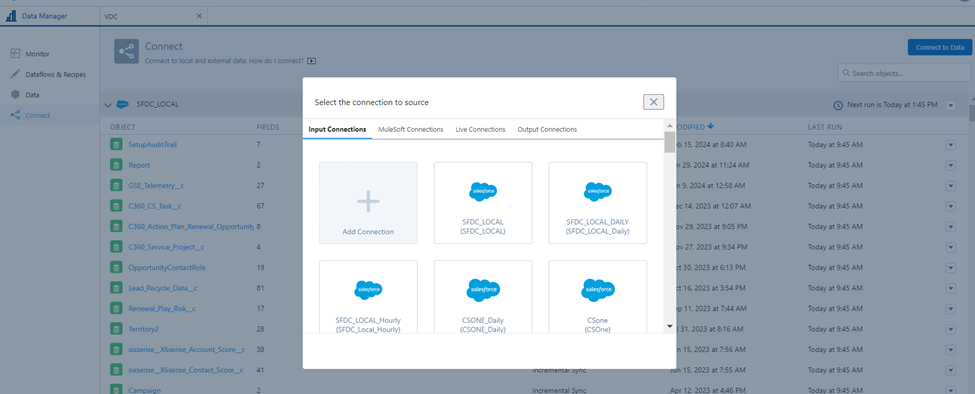Collapse the SFDC_LOCAL connection group
The image size is (975, 394).
108,104
